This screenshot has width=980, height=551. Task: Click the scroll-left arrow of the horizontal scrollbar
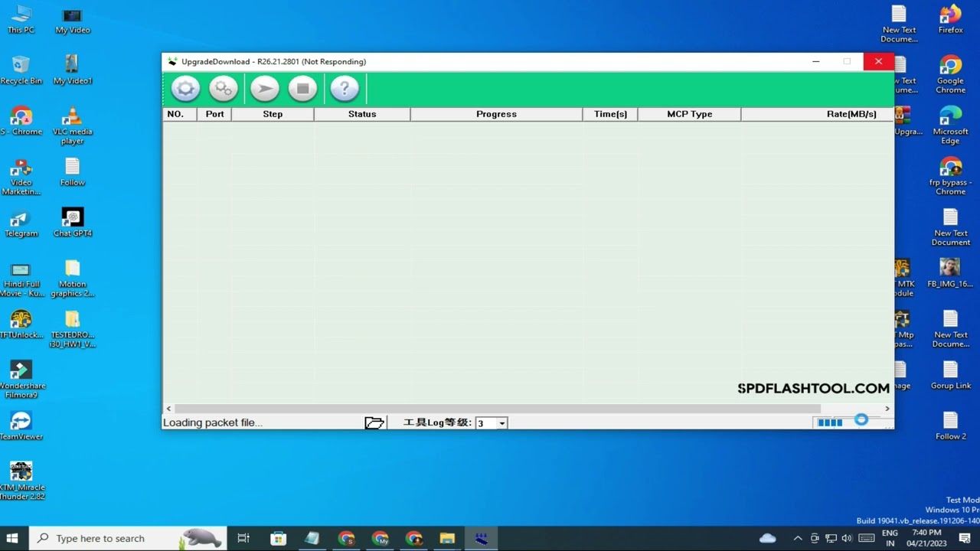pyautogui.click(x=168, y=409)
